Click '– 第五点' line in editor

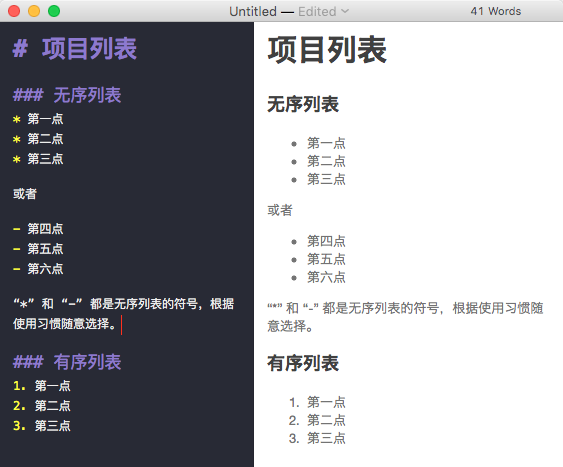click(x=38, y=249)
